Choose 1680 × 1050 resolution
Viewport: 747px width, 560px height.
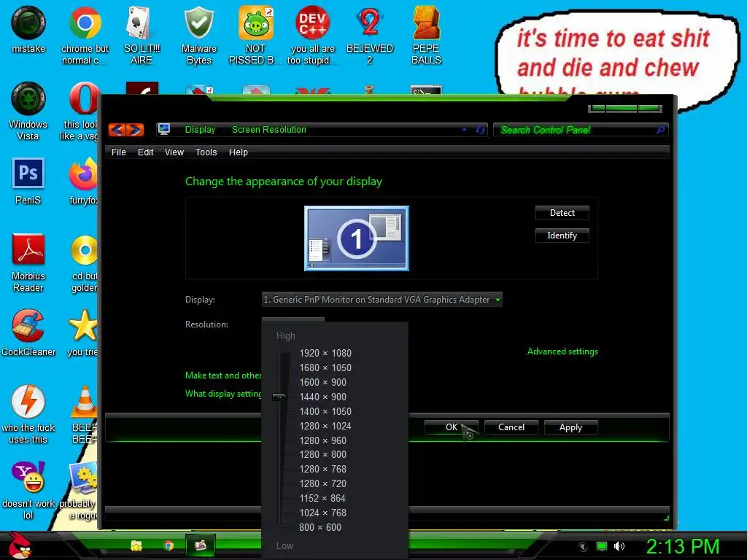coord(325,367)
